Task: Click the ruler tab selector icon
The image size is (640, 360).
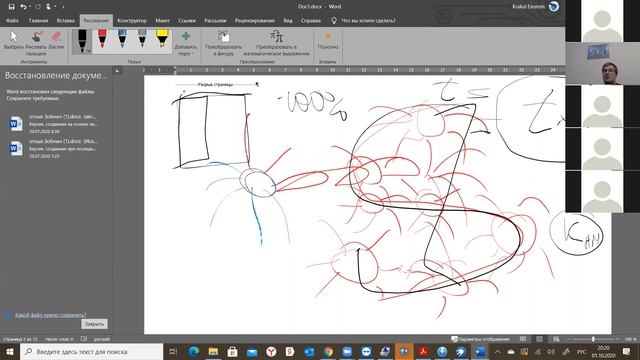Action: click(x=117, y=71)
